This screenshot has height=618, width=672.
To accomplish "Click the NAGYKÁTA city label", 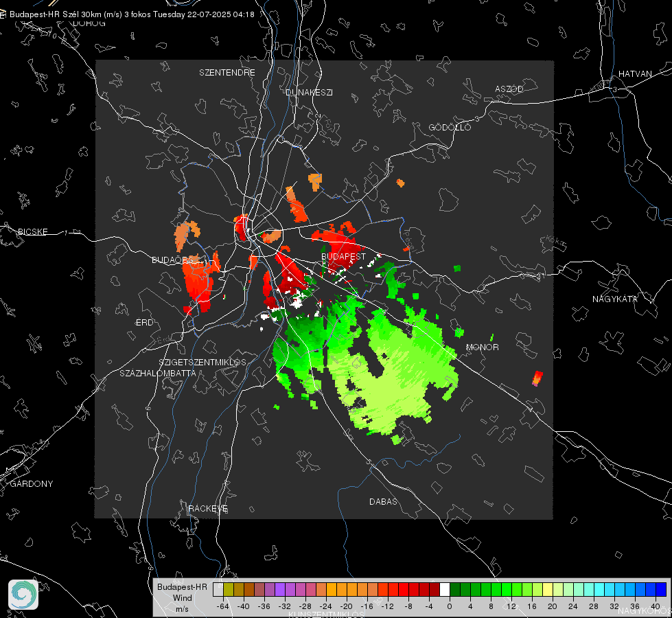I will 615,299.
